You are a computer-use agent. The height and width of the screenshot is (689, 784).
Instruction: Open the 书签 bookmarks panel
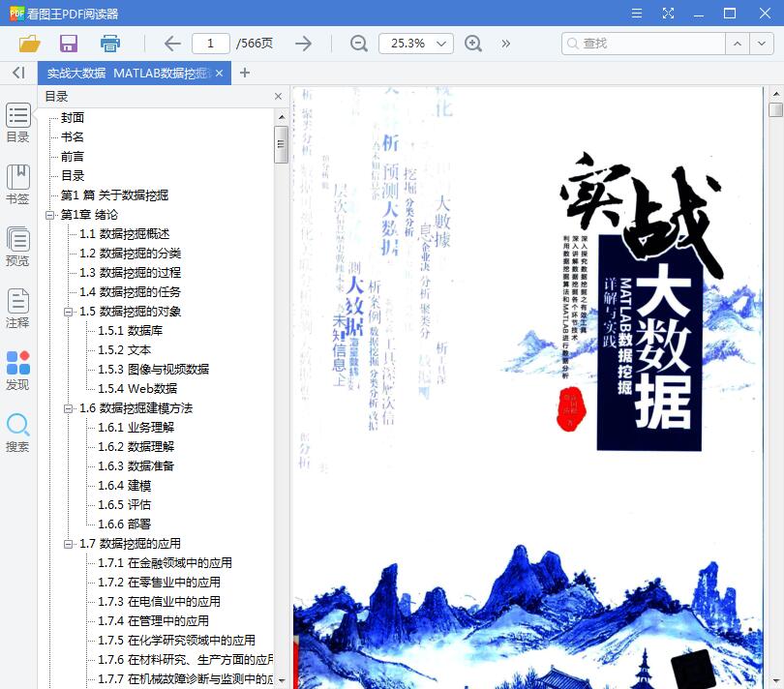[18, 185]
